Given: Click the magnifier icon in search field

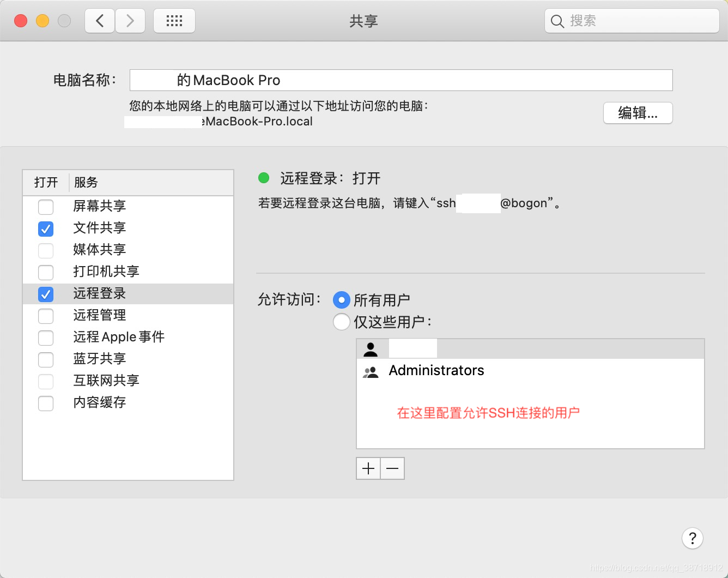Looking at the screenshot, I should [x=557, y=21].
